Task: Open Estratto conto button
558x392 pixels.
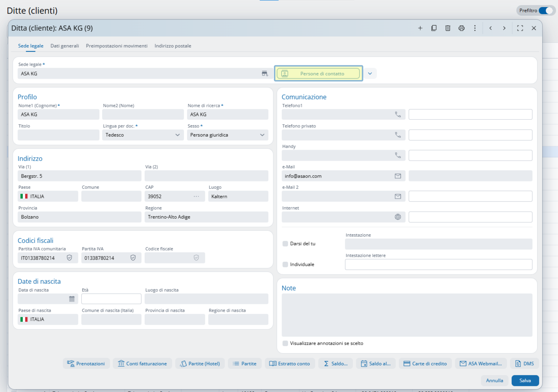Action: pyautogui.click(x=290, y=364)
